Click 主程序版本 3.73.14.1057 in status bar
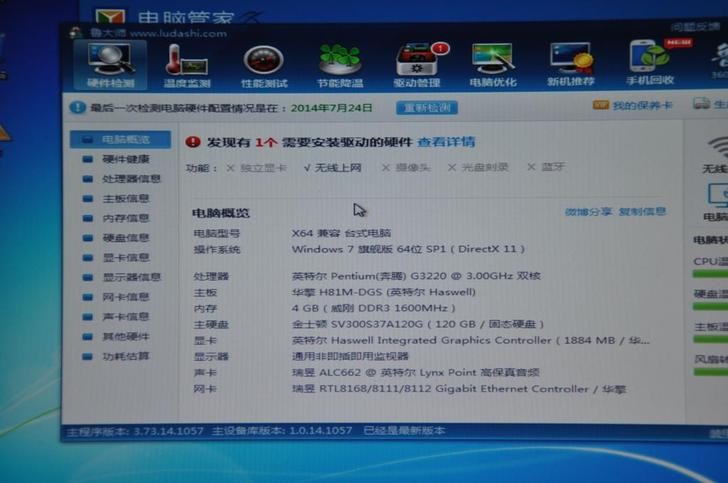Screen dimensions: 728x483 tap(135, 431)
